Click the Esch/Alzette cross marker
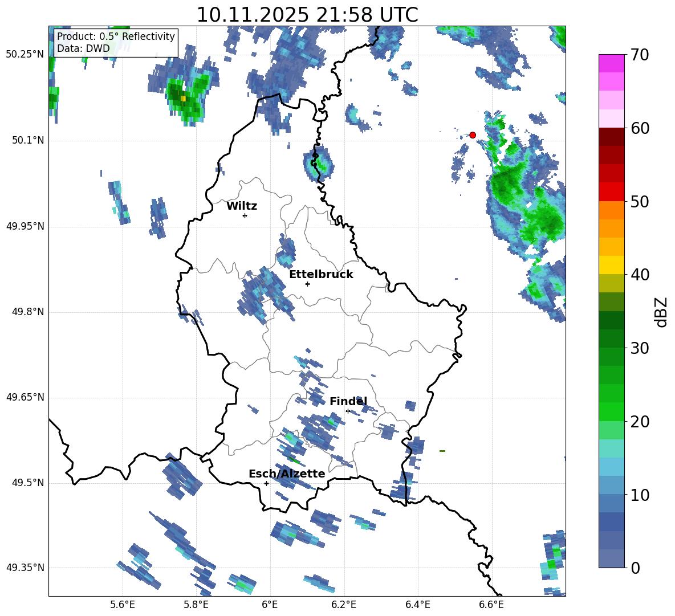Viewport: 675px width, 616px height. point(266,483)
